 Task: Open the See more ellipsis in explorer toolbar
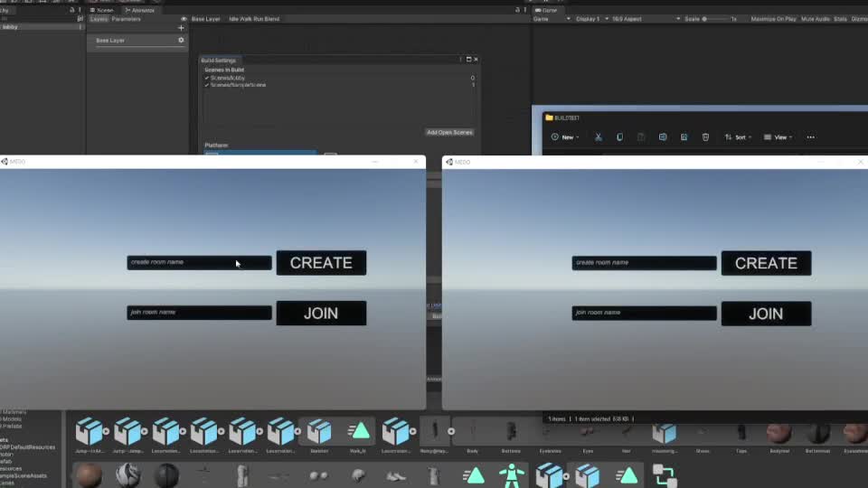(x=811, y=137)
